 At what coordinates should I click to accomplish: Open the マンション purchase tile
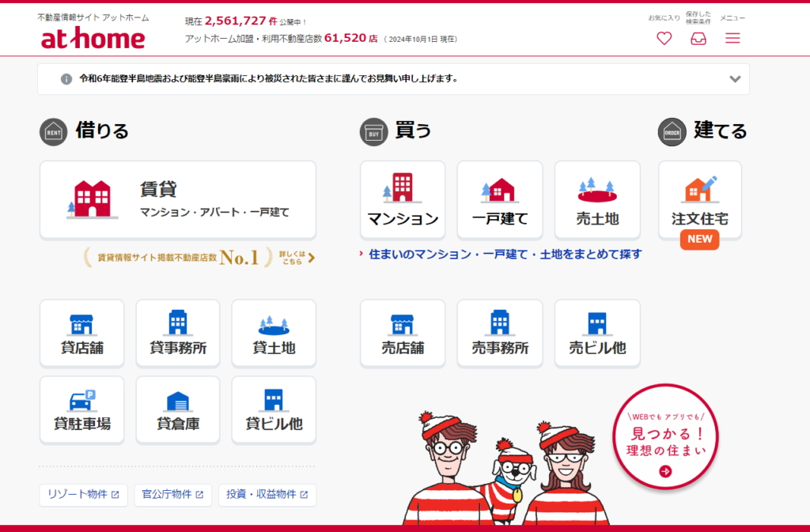tap(403, 200)
